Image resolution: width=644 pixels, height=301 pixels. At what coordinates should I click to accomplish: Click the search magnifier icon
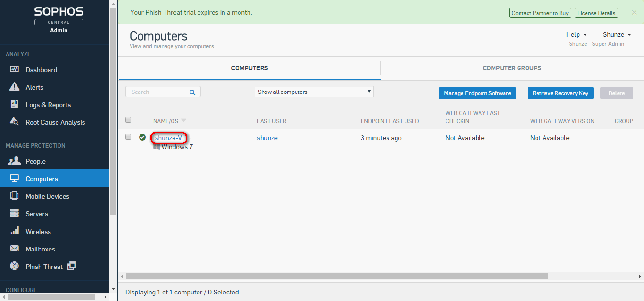point(192,92)
